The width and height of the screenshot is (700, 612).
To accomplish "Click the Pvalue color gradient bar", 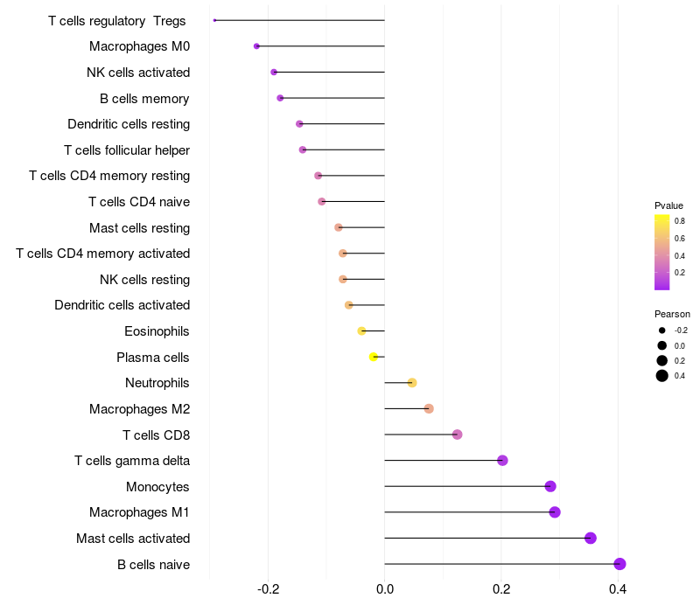I will coord(662,252).
